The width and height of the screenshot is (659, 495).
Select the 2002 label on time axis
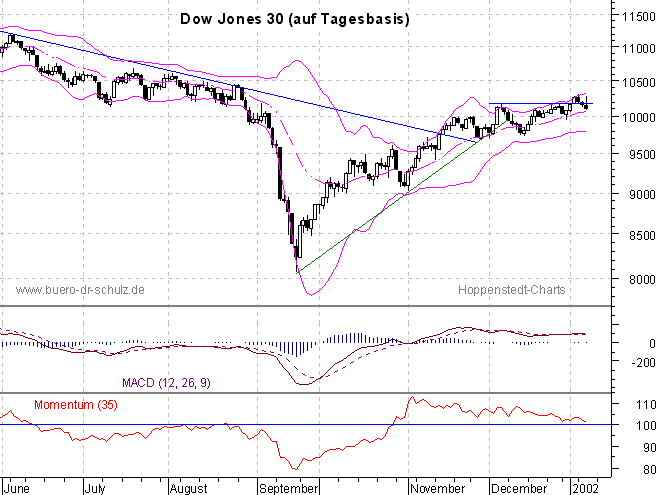click(585, 489)
